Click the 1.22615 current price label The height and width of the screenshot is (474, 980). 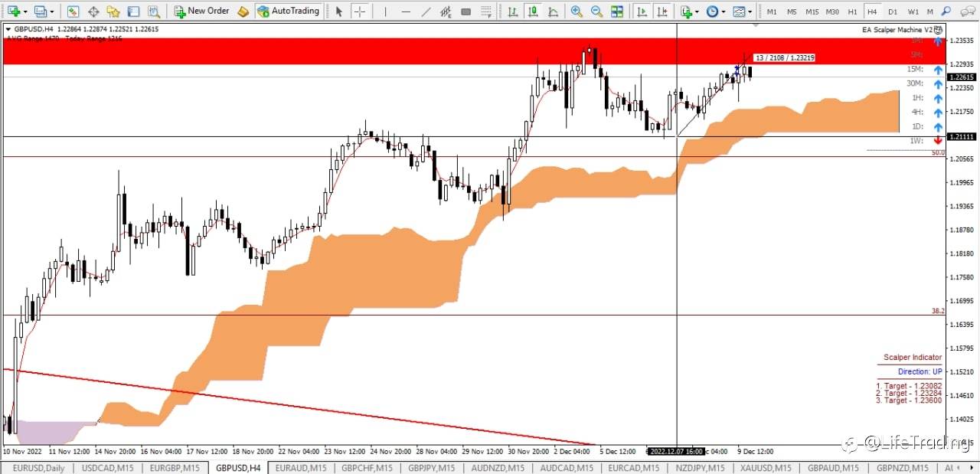pyautogui.click(x=962, y=77)
